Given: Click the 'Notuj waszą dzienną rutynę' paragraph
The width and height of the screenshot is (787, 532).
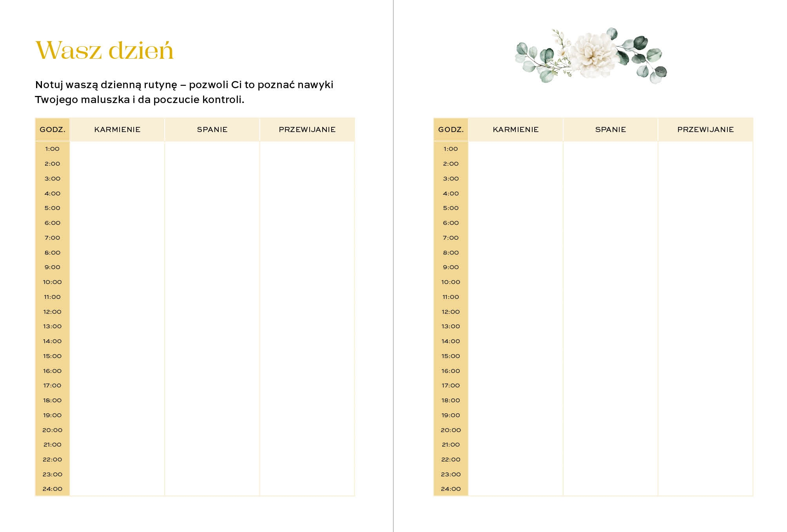Looking at the screenshot, I should 184,92.
